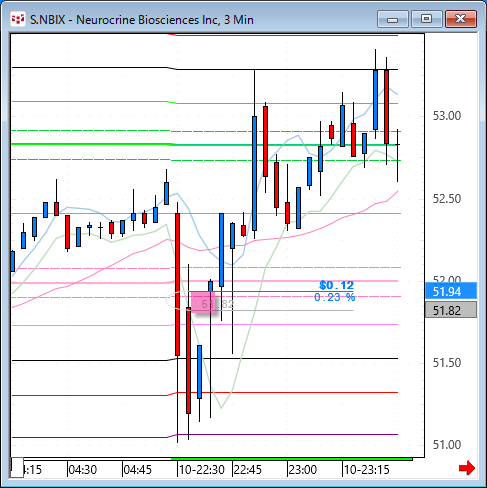487x488 pixels.
Task: Click the chart window app icon
Action: [x=18, y=20]
